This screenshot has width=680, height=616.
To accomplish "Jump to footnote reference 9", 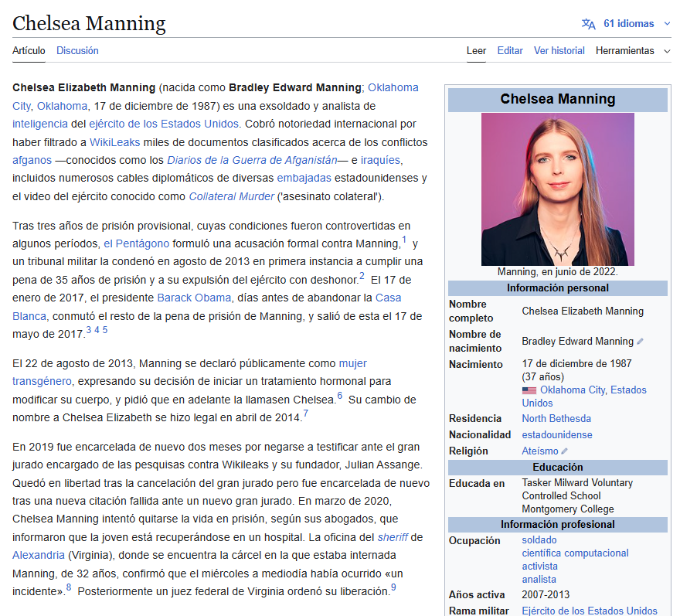I will coord(393,587).
